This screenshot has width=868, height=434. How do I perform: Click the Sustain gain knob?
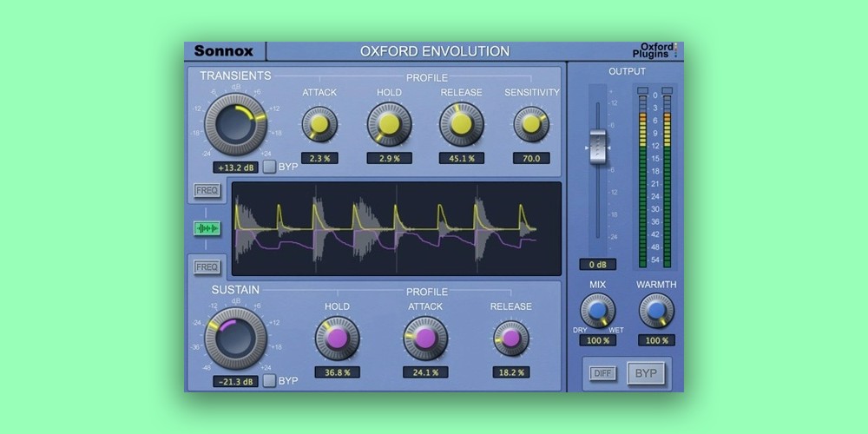point(235,339)
